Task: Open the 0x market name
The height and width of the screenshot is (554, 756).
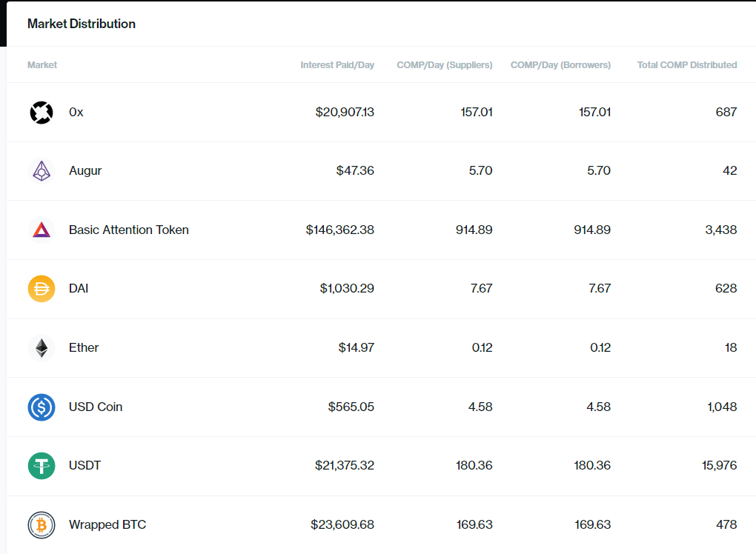Action: point(76,113)
